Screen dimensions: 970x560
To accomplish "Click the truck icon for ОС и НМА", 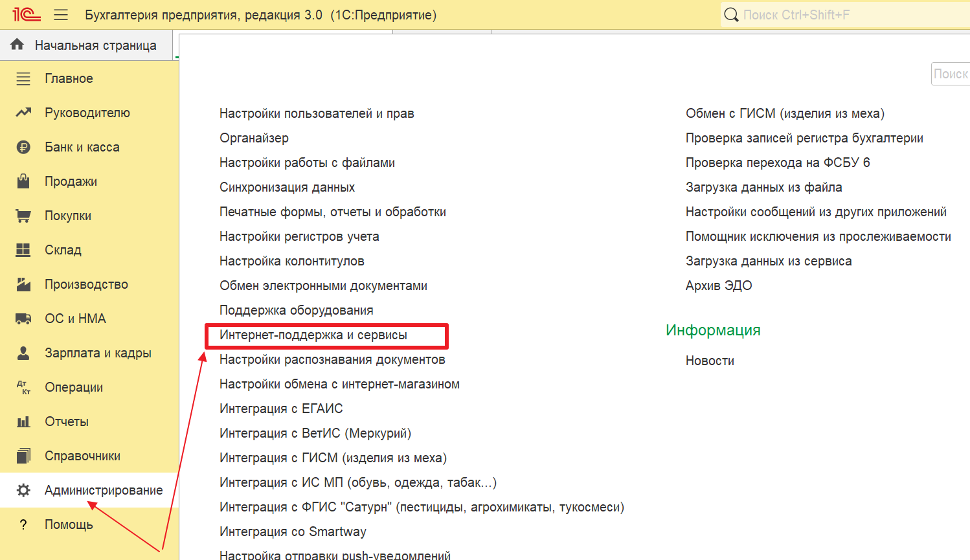I will 23,319.
